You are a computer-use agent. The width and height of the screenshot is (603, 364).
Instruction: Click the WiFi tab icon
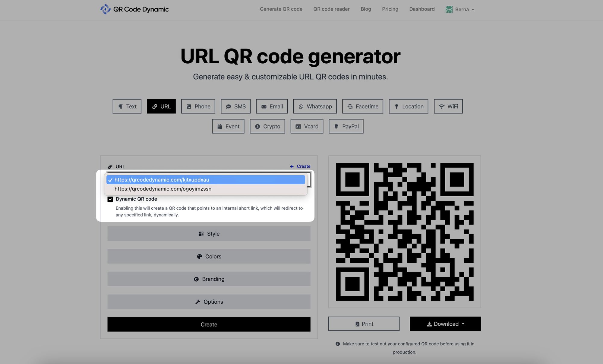click(441, 106)
